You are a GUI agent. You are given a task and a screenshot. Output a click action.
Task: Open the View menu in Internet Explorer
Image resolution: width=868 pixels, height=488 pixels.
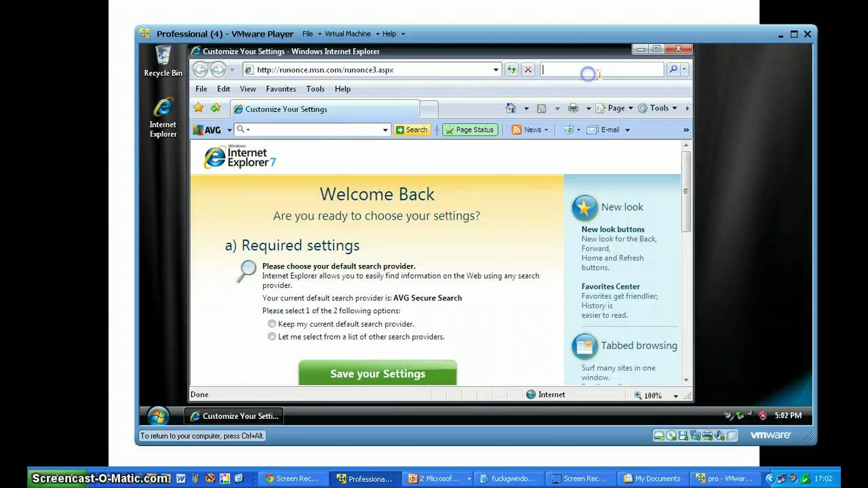point(248,89)
